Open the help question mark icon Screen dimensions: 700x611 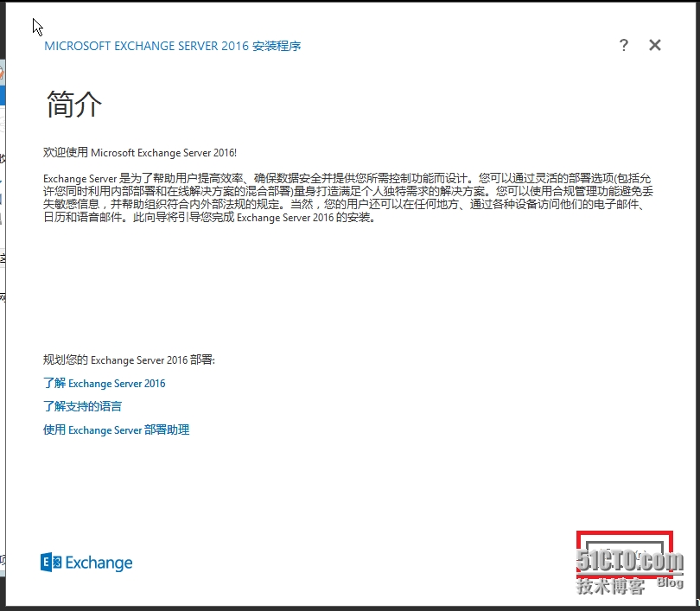tap(624, 45)
